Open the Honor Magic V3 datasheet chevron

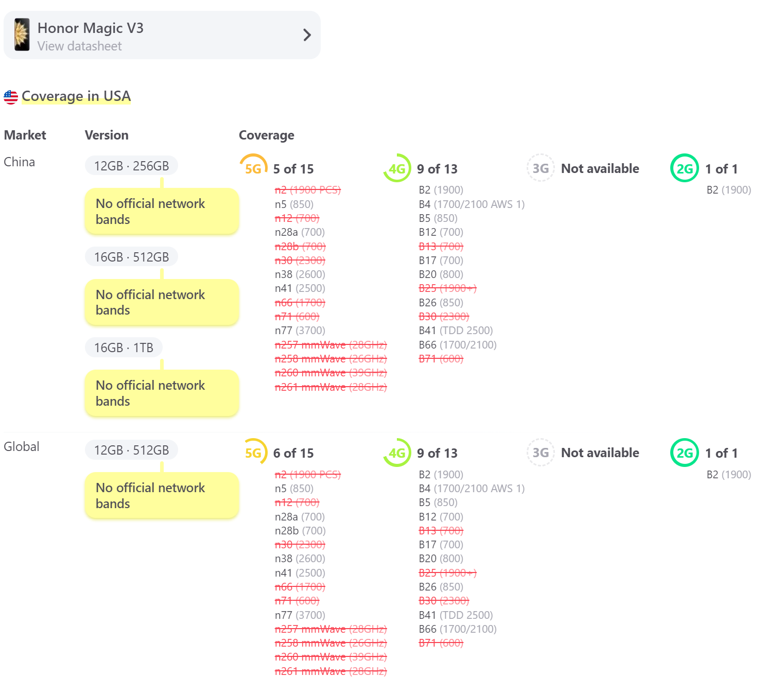(x=307, y=35)
